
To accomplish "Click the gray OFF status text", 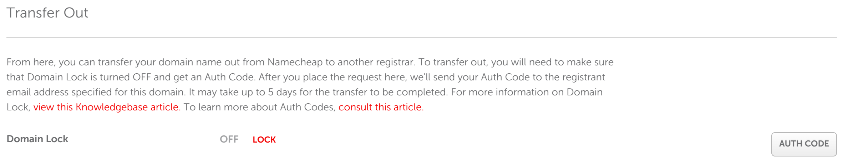I will tap(229, 139).
